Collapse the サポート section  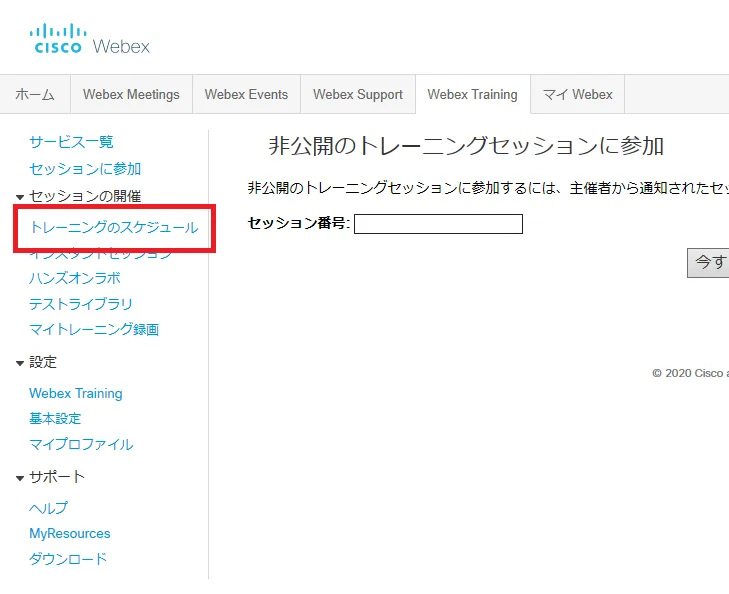coord(20,478)
